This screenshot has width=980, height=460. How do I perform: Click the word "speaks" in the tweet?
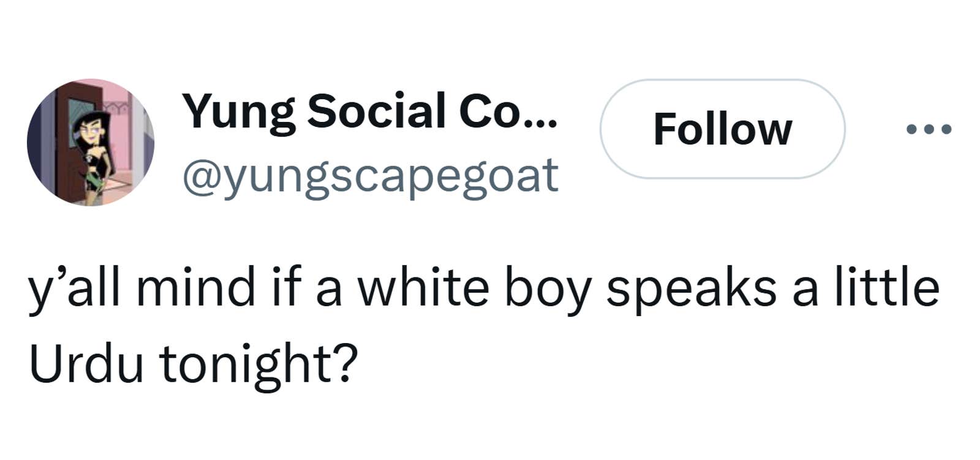[x=691, y=289]
